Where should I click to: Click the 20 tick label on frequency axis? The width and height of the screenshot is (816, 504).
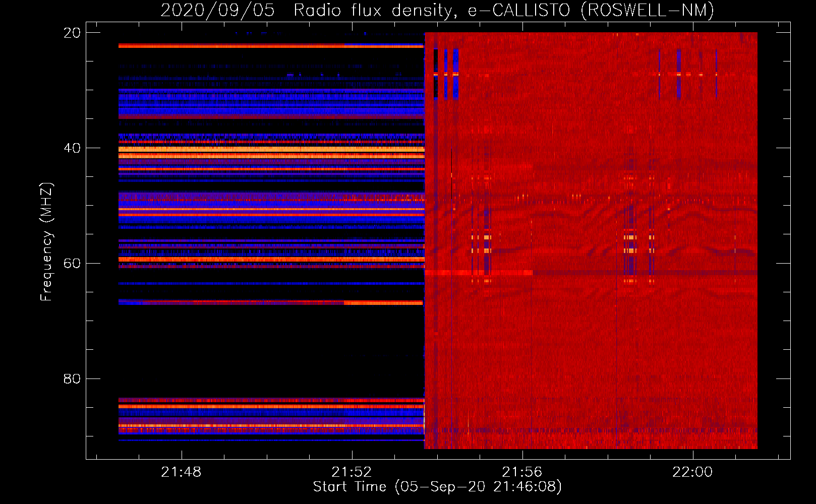point(72,33)
